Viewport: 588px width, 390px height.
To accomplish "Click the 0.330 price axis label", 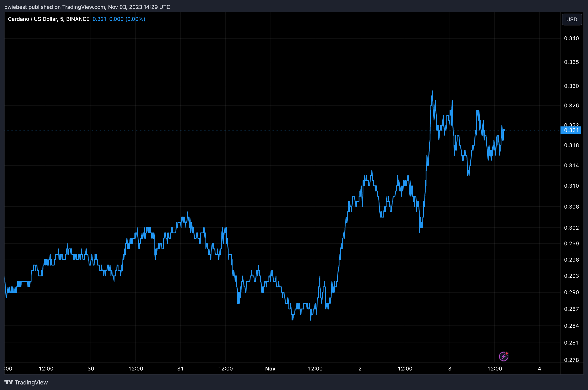I will click(x=571, y=86).
